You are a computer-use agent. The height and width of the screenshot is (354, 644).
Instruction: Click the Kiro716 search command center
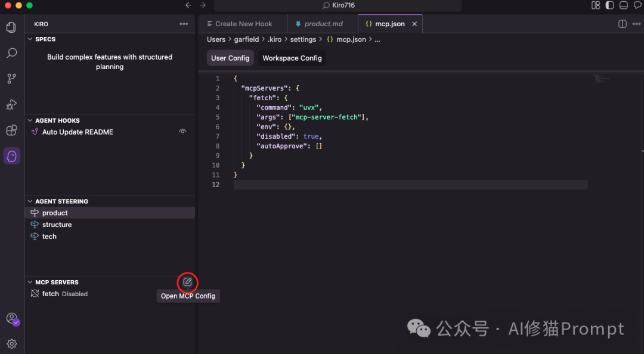point(338,5)
